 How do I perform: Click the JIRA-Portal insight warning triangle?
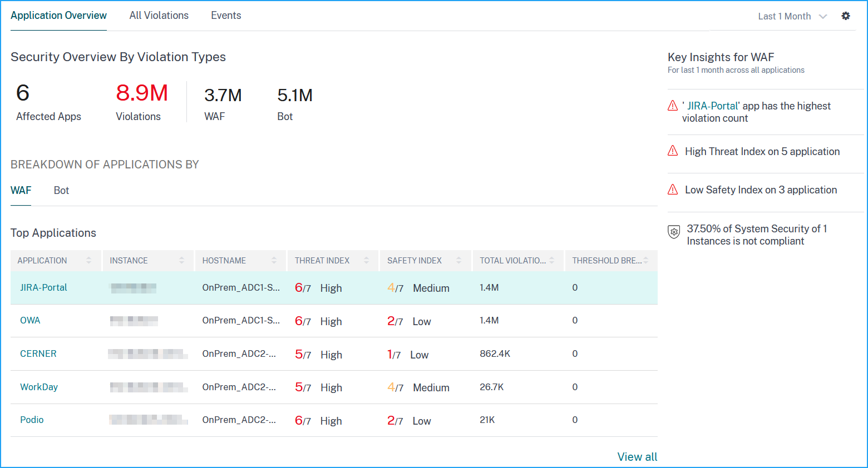673,106
